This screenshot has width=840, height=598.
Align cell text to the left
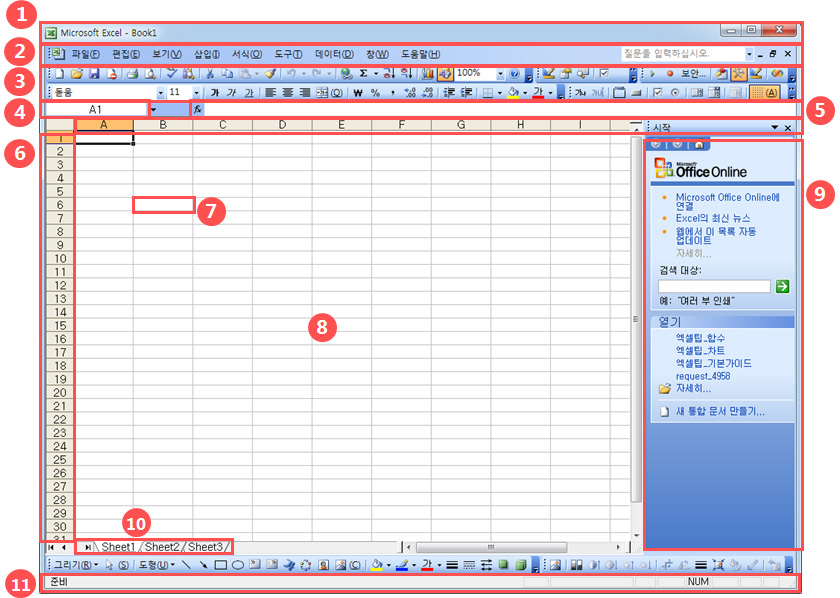click(271, 93)
